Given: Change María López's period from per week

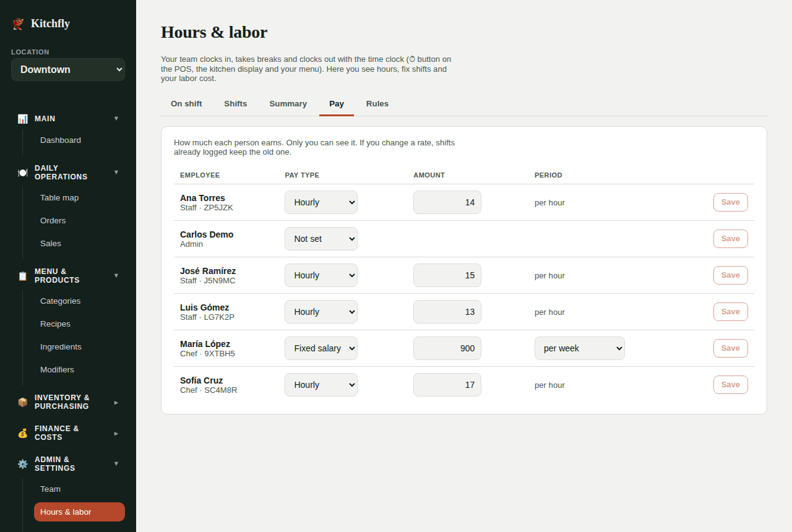Looking at the screenshot, I should [580, 348].
